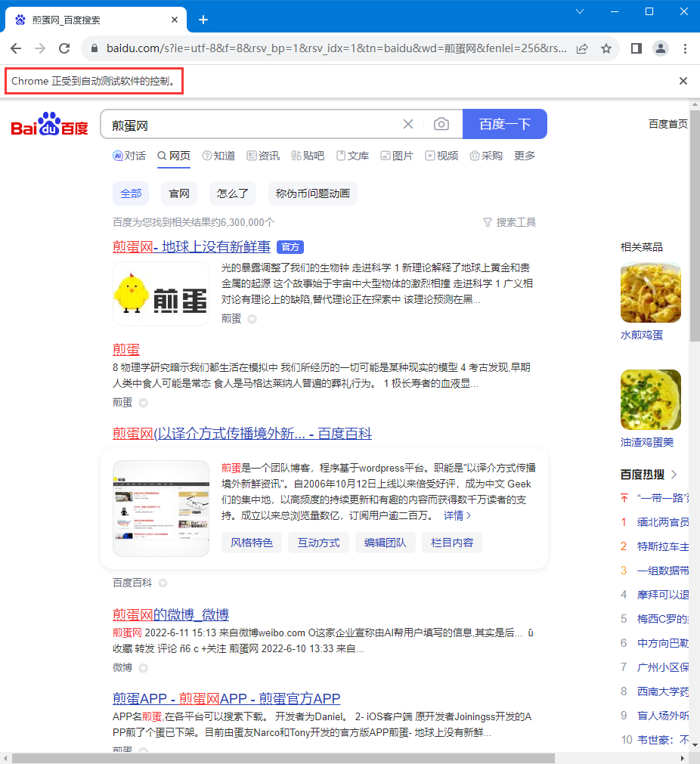
Task: Open search-by-image with the camera icon
Action: (441, 123)
